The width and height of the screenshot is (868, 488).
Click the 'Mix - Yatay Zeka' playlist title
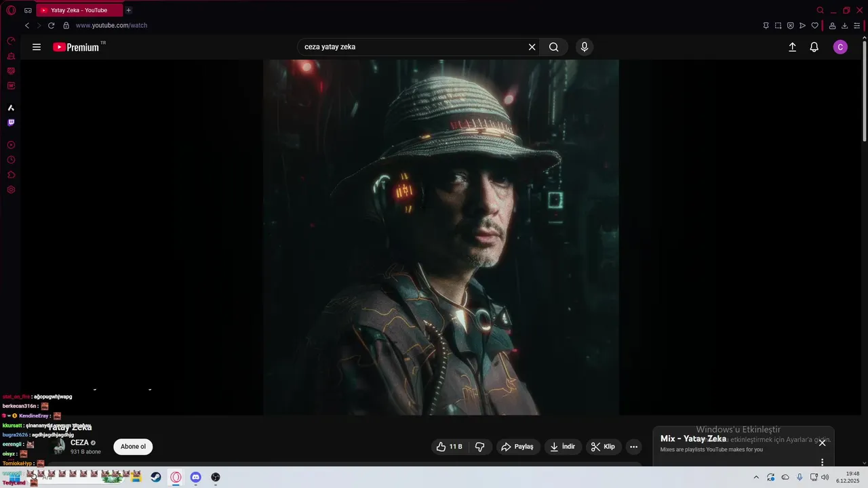click(x=693, y=439)
